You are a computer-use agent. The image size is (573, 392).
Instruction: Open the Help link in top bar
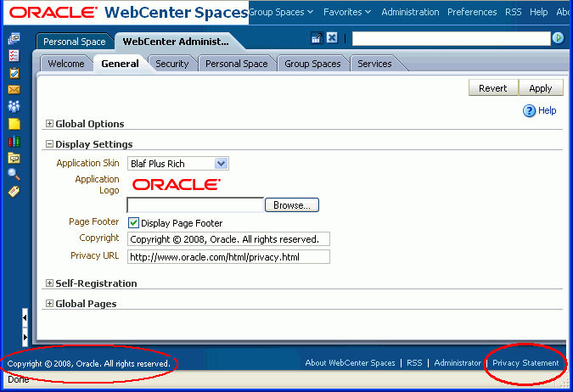pos(539,12)
